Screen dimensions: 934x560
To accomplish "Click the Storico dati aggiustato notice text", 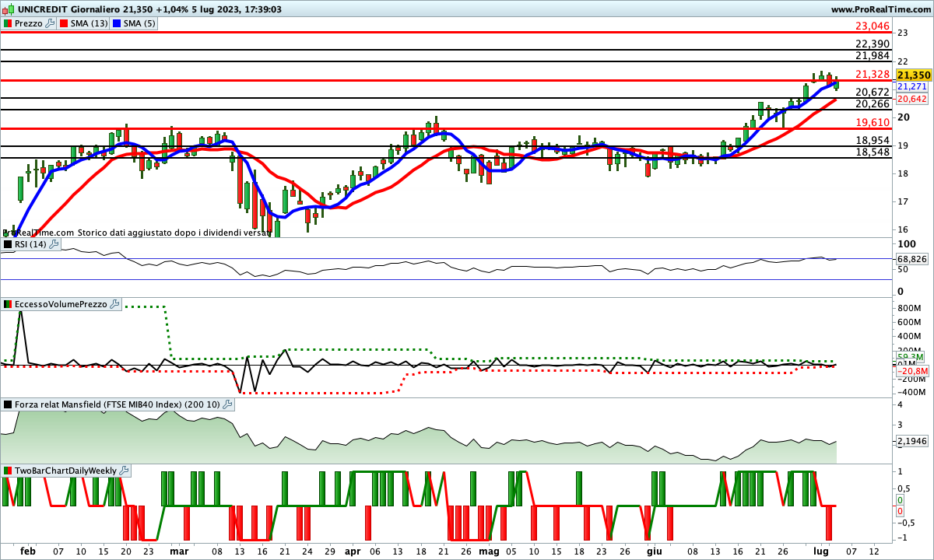I will coord(174,232).
